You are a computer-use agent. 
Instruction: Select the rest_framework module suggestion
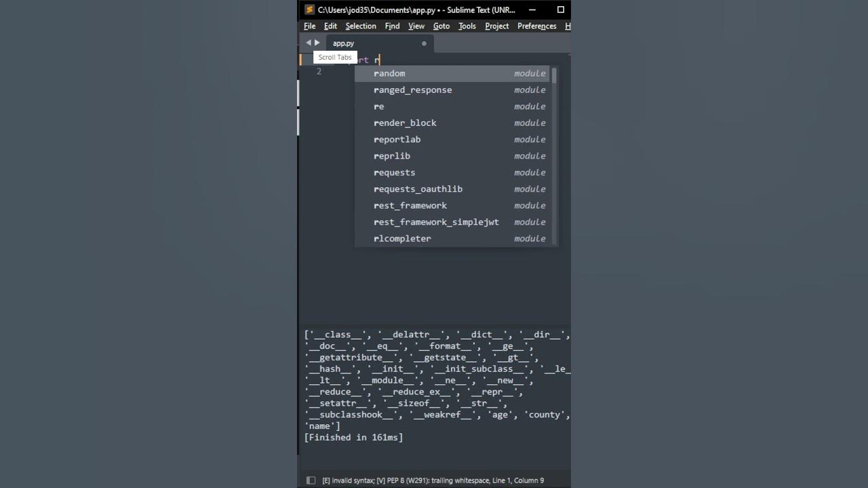452,205
